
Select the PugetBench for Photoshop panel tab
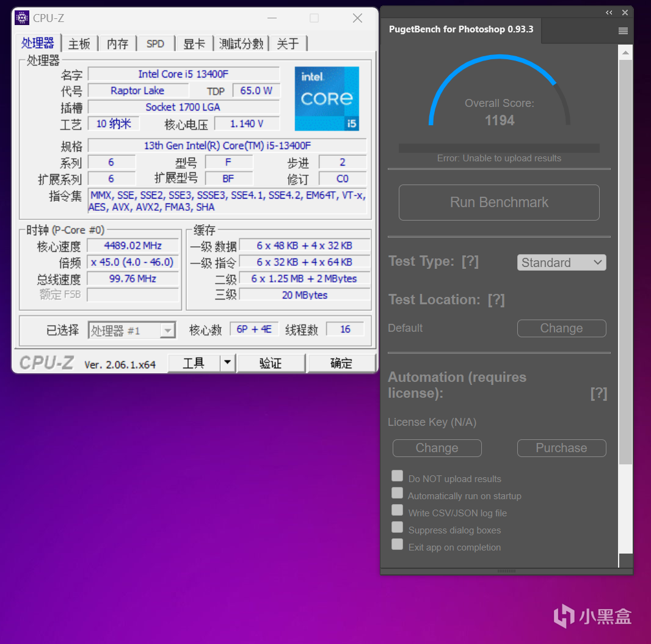(x=461, y=29)
